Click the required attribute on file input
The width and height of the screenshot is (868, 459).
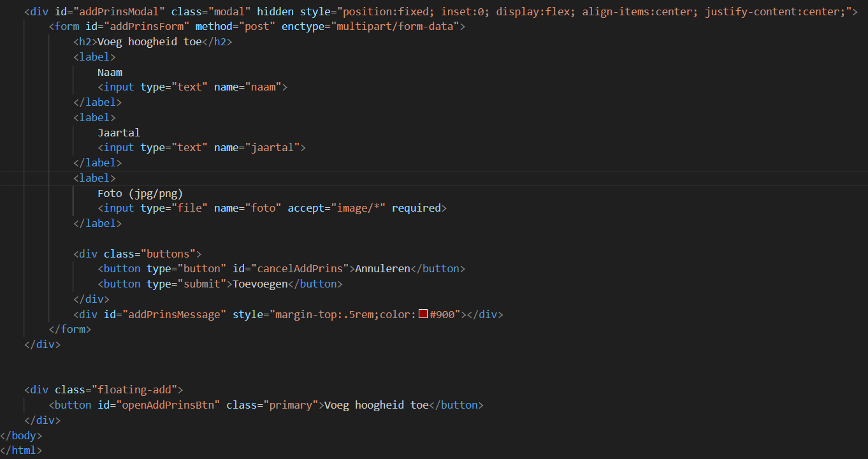[416, 208]
